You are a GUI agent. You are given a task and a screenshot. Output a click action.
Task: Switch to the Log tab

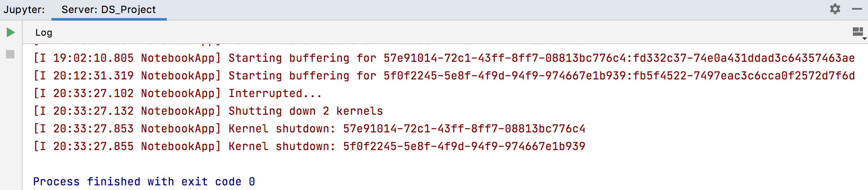(x=44, y=32)
